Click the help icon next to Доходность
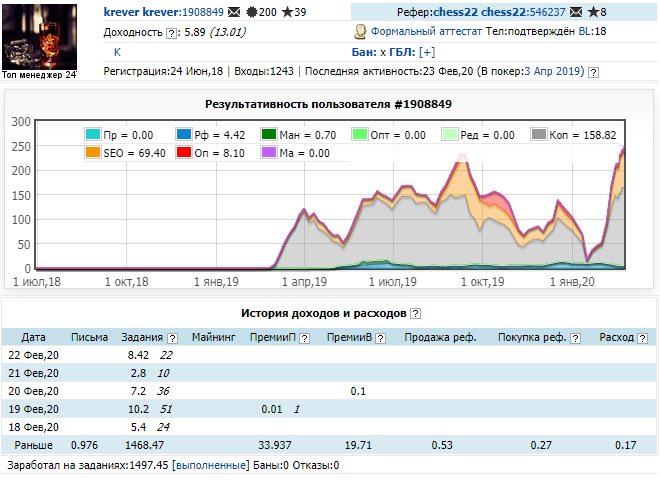Viewport: 660px width, 480px height. click(x=171, y=33)
